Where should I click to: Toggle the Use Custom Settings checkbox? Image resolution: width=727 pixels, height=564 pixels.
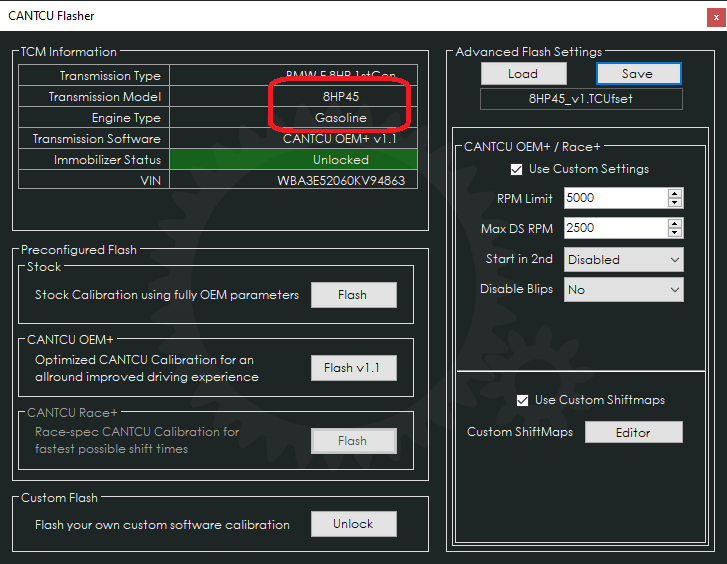516,169
